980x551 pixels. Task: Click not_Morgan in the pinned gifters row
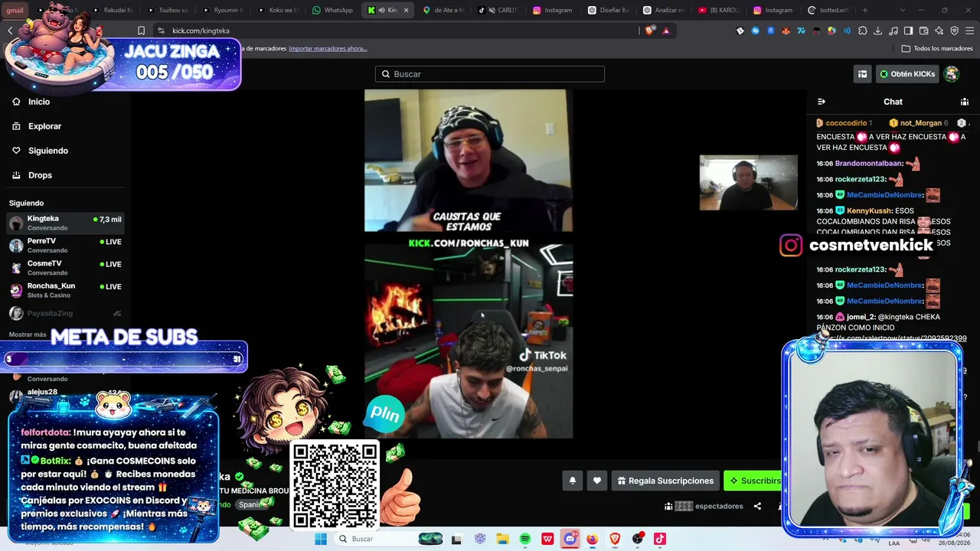click(920, 123)
